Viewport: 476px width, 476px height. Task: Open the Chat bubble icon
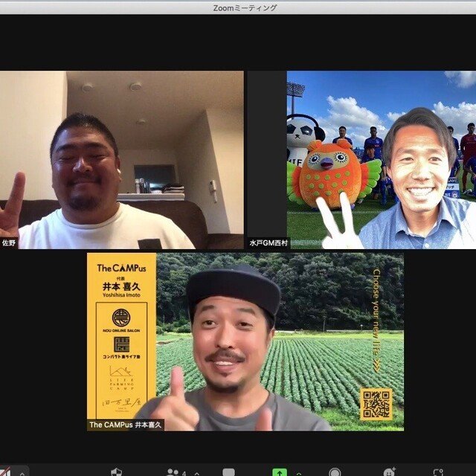click(x=228, y=472)
